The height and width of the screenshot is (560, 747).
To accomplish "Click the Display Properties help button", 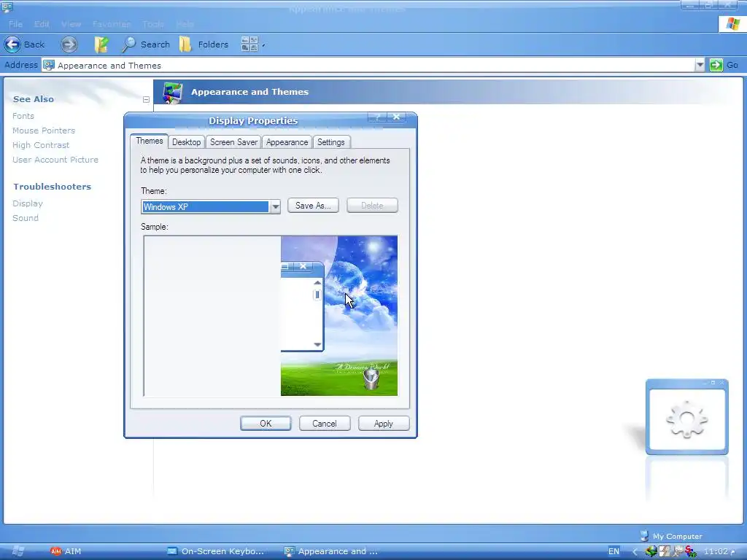I will [377, 117].
